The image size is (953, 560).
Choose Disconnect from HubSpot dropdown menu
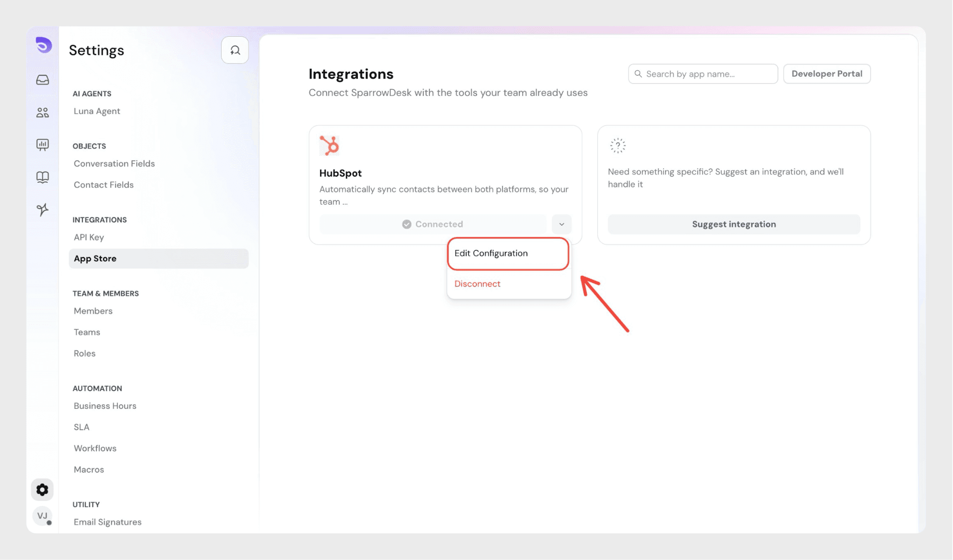click(x=477, y=284)
